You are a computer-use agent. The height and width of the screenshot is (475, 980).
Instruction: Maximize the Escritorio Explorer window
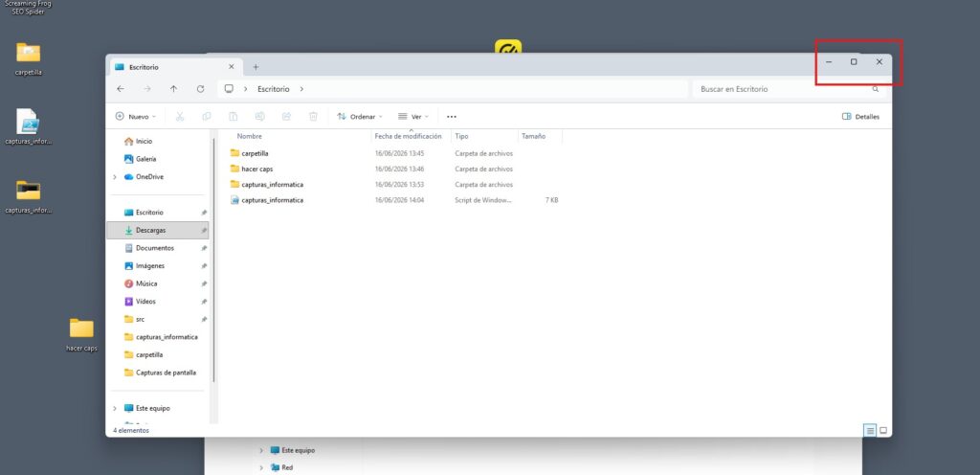pos(854,62)
